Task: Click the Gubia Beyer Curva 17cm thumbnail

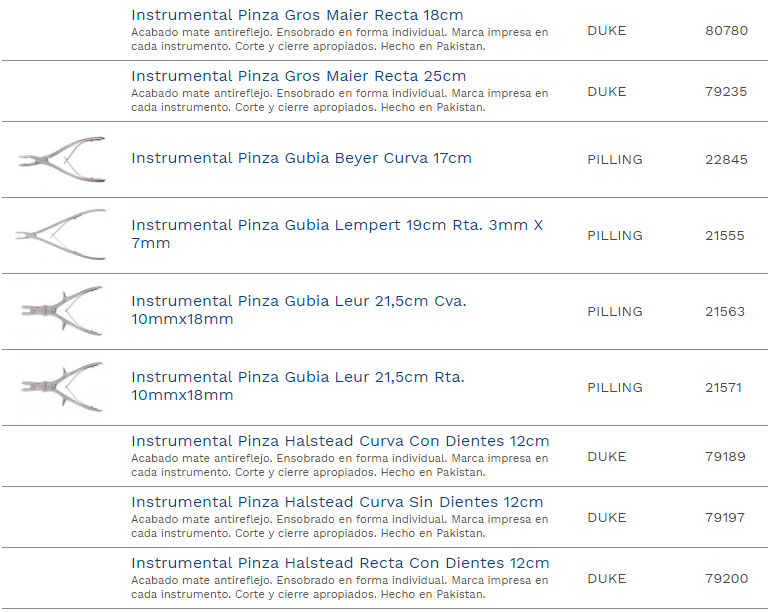Action: click(x=61, y=160)
